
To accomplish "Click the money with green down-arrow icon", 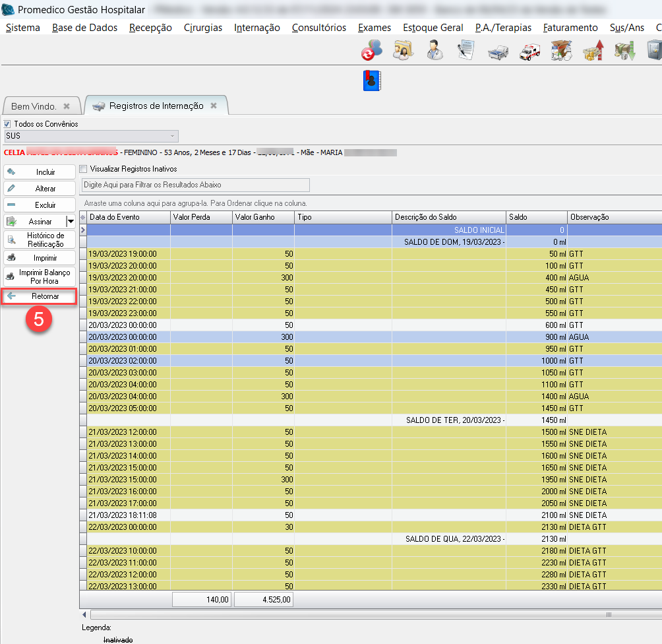I will tap(624, 51).
